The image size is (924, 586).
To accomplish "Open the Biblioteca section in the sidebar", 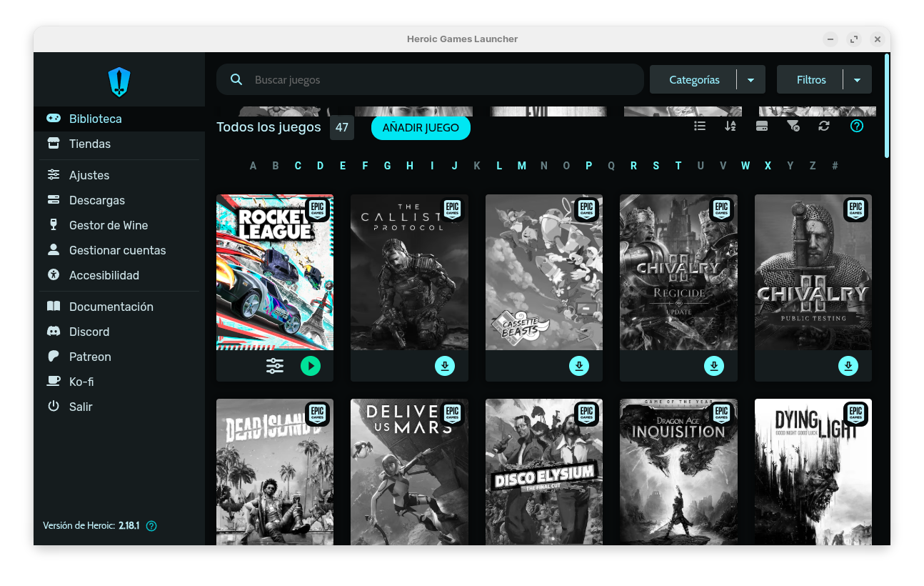I will pos(119,119).
